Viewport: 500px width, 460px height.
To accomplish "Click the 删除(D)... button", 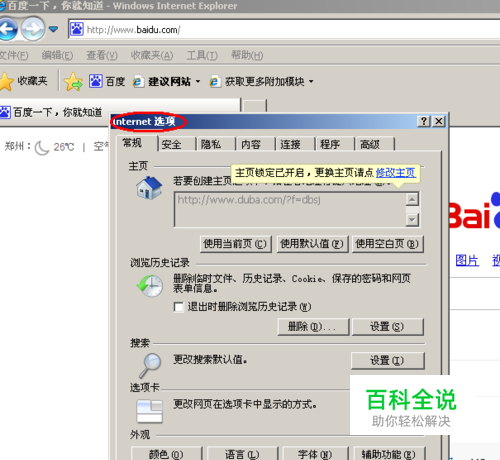I will pos(313,327).
